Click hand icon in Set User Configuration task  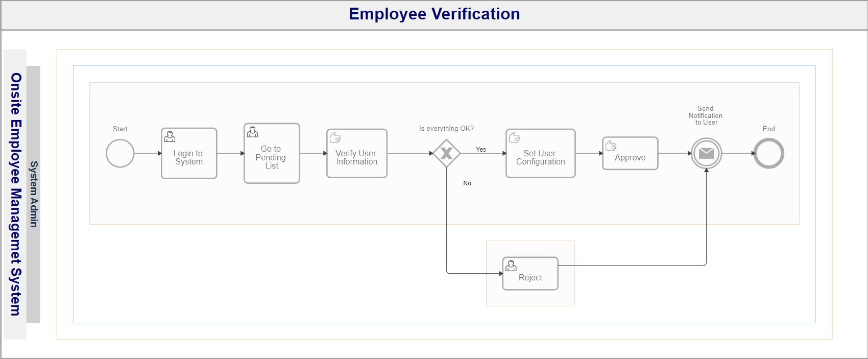tap(515, 137)
